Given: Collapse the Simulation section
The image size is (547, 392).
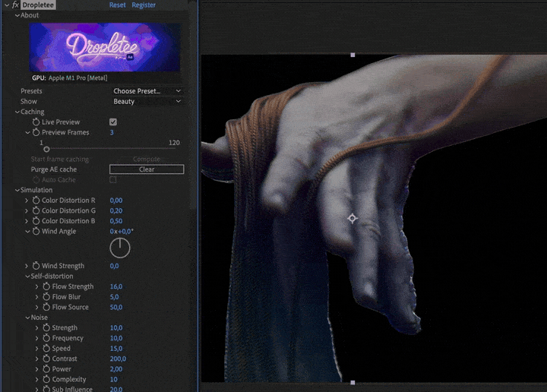Looking at the screenshot, I should tap(17, 190).
